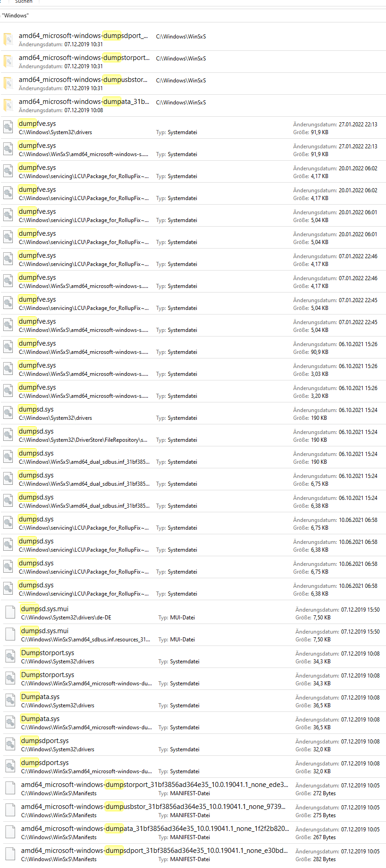Image resolution: width=386 pixels, height=868 pixels.
Task: Click the icon of the 3,20 KB dumpfve.sys
Action: coord(8,391)
